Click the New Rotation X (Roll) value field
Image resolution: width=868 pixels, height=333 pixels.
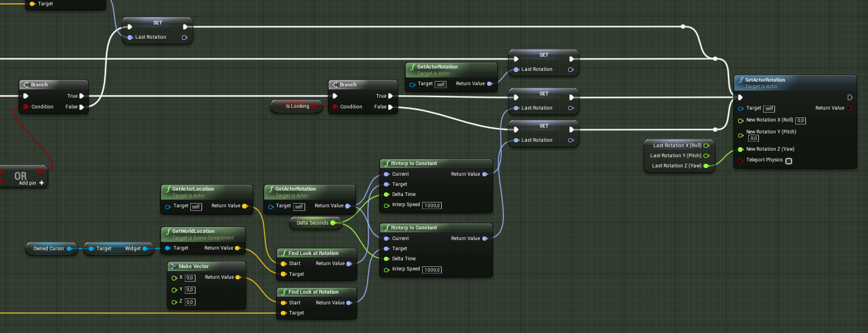pos(801,120)
